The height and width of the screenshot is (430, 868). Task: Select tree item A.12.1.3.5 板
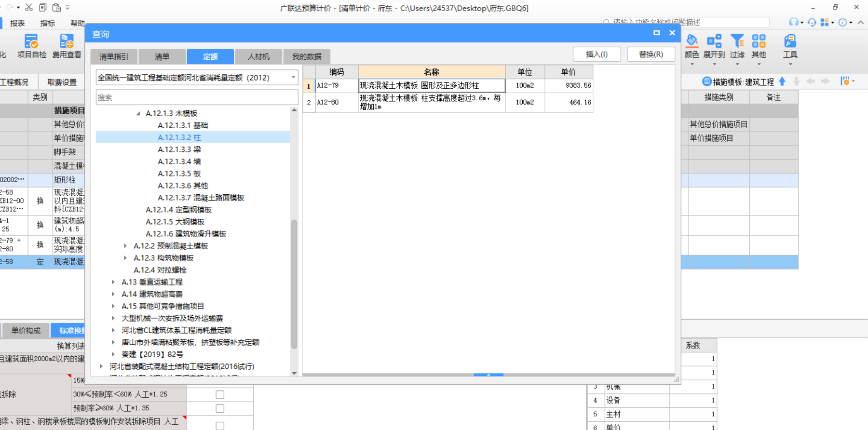179,174
